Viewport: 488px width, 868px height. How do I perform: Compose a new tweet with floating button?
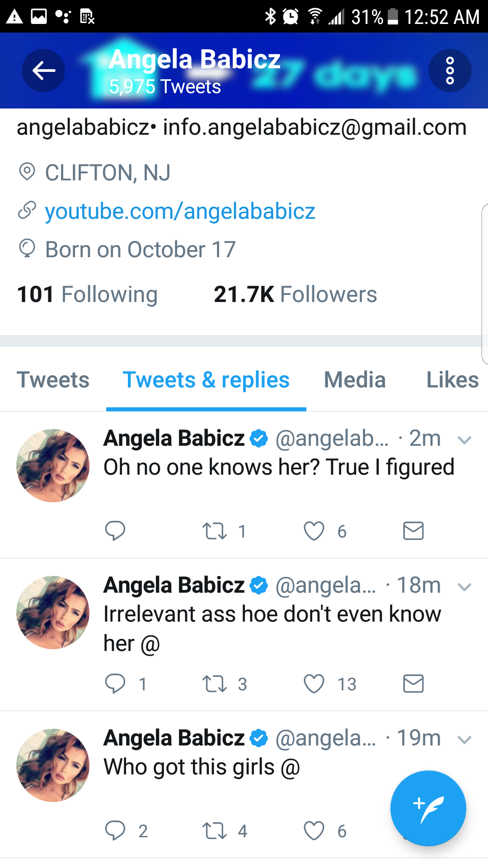[428, 808]
